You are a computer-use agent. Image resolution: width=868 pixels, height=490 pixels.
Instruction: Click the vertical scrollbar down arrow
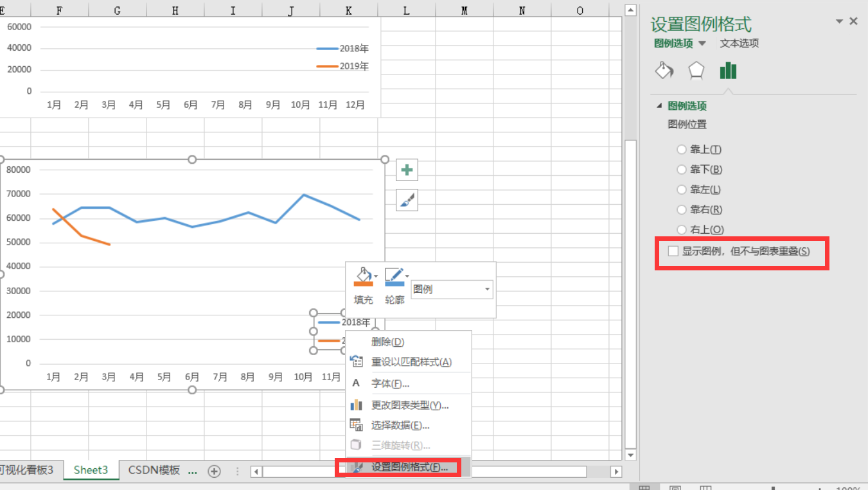(x=630, y=455)
